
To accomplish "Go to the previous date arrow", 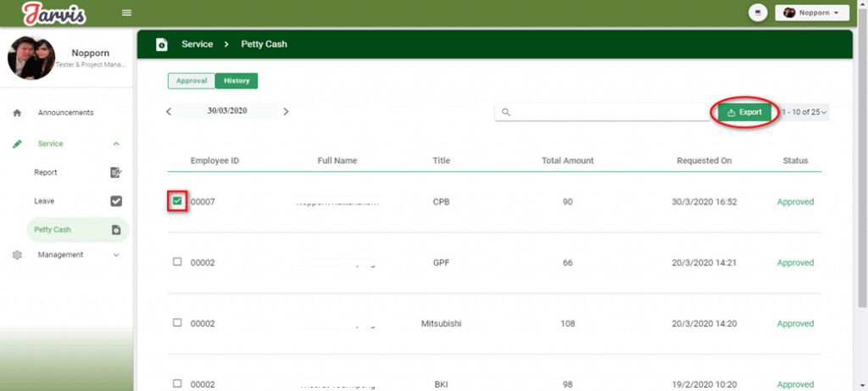I will pos(169,111).
